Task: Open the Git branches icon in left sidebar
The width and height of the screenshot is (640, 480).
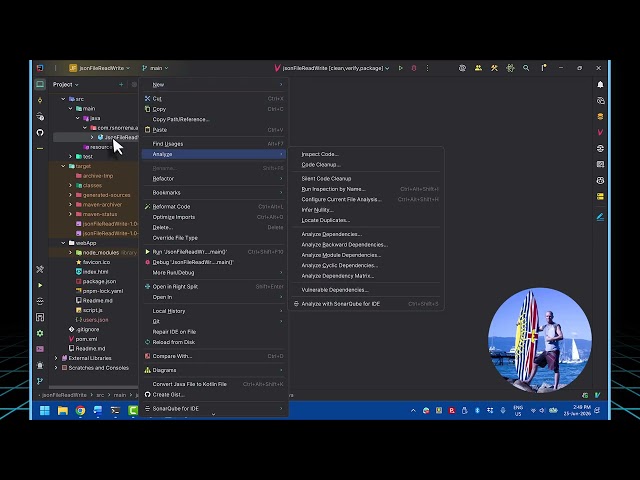Action: [x=40, y=381]
